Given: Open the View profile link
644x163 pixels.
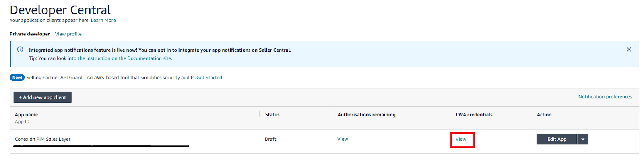Looking at the screenshot, I should (68, 34).
